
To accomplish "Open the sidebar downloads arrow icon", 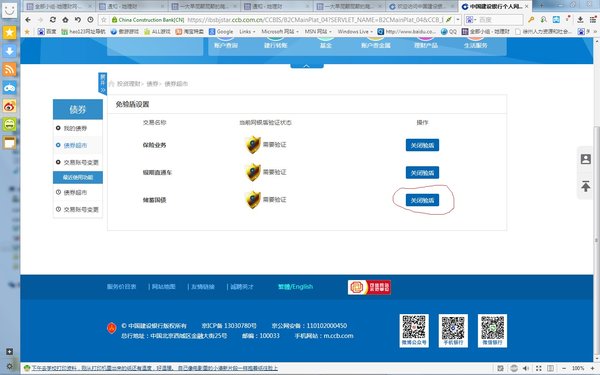I will click(10, 51).
